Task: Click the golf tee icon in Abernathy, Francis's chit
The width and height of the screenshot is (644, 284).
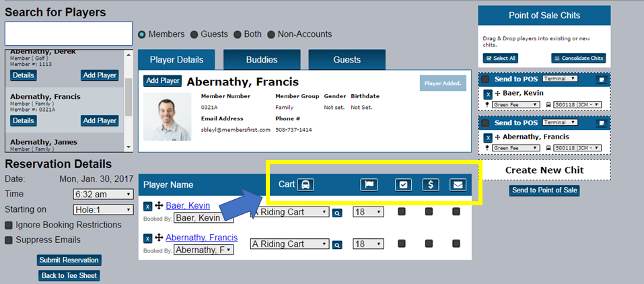Action: coord(487,148)
